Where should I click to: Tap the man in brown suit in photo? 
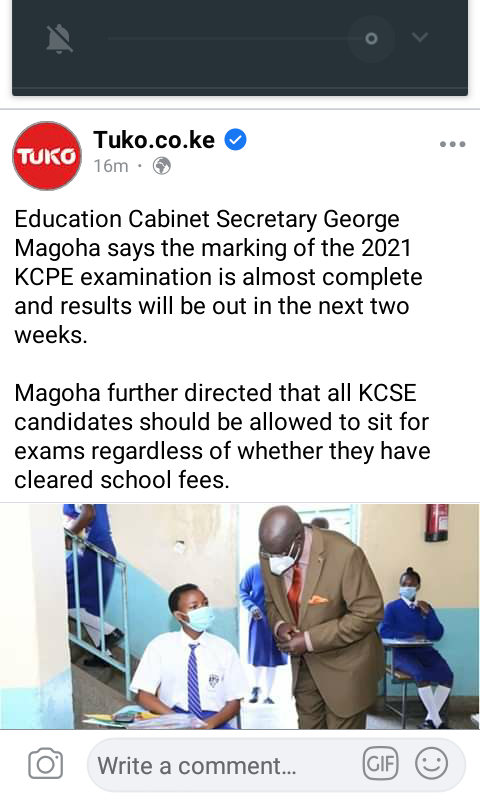[x=321, y=617]
